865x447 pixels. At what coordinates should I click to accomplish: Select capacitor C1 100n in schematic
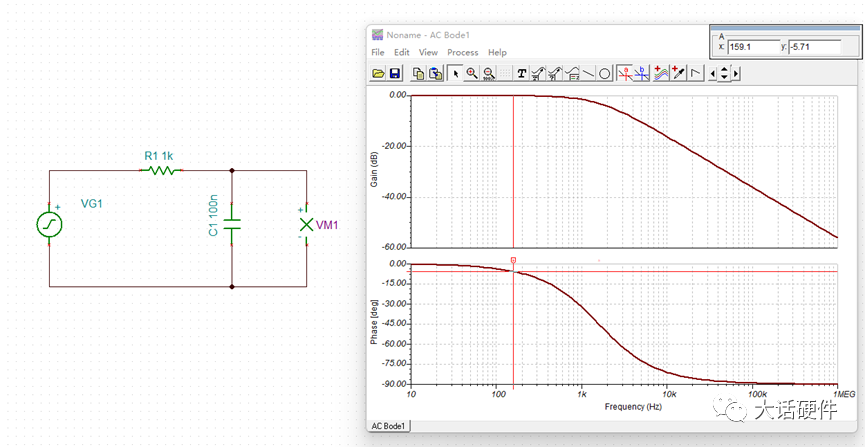click(232, 224)
